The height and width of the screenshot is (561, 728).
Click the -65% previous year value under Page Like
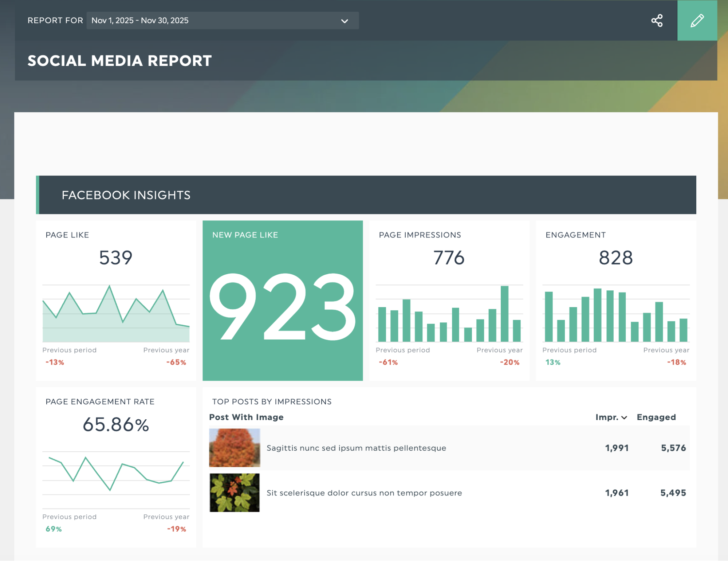point(176,362)
